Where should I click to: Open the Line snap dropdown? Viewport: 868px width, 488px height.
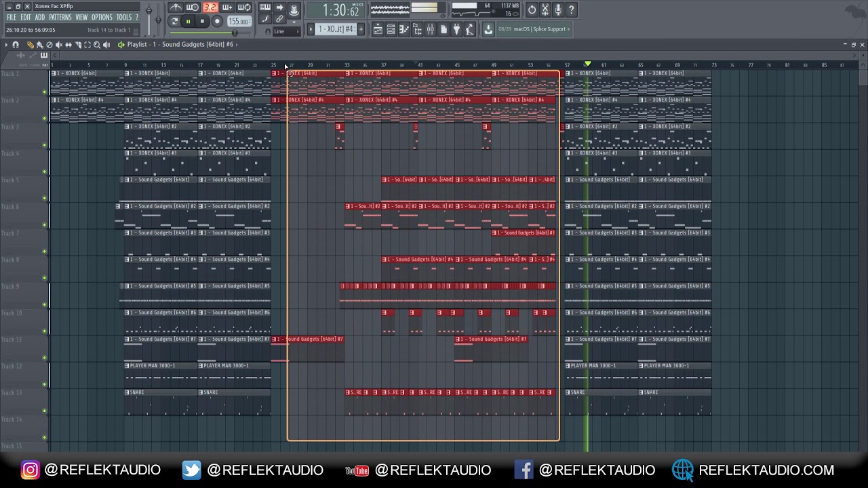[x=285, y=31]
